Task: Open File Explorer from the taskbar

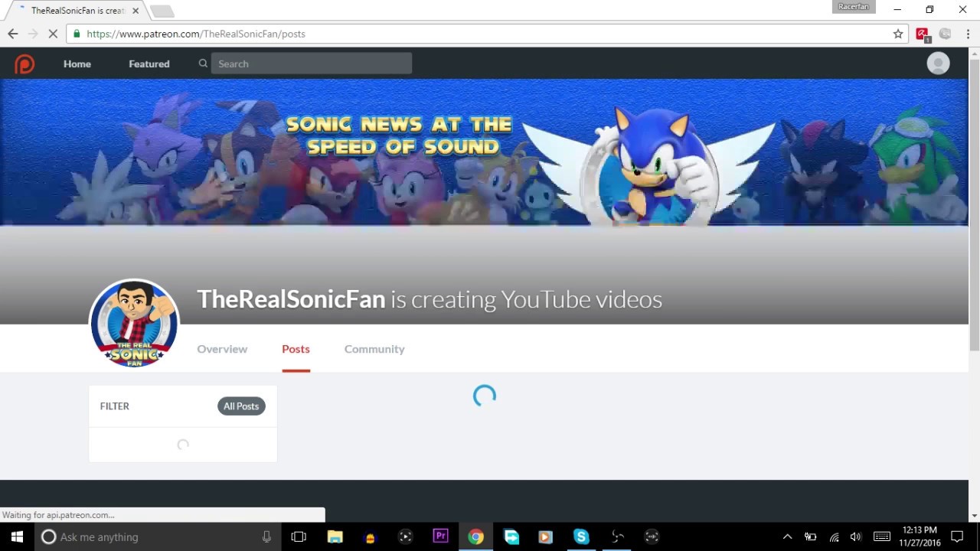Action: (335, 536)
